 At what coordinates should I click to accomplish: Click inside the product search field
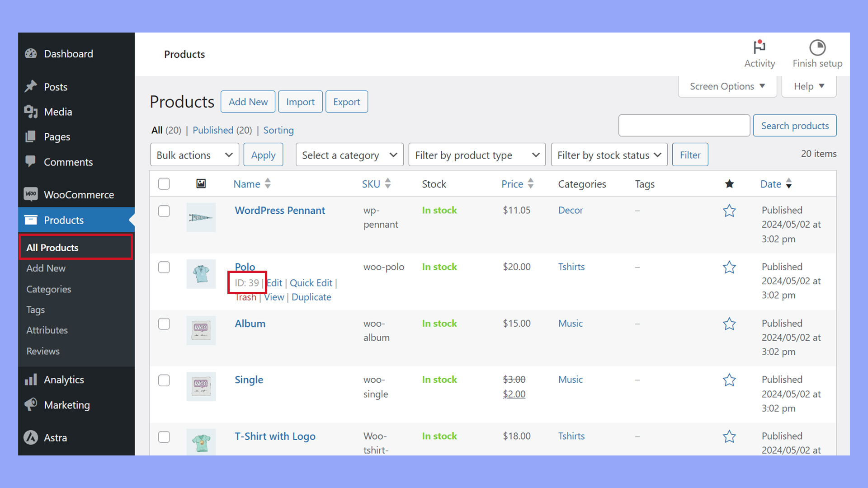click(684, 126)
